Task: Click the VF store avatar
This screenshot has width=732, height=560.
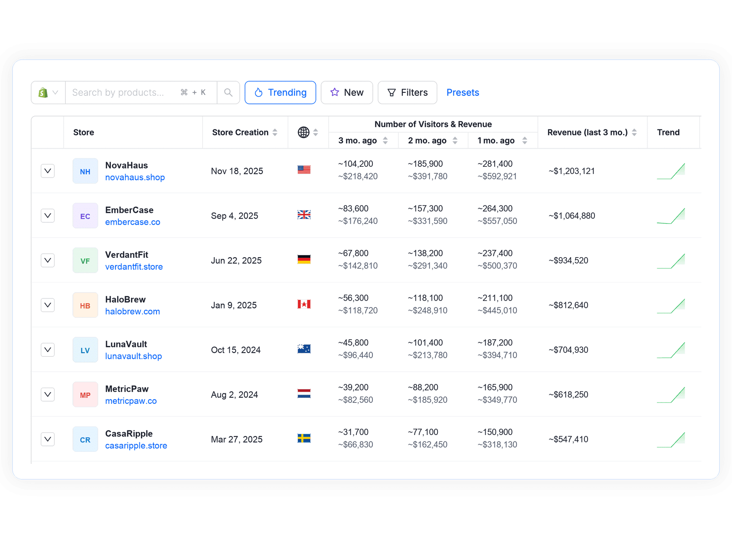Action: click(x=85, y=260)
